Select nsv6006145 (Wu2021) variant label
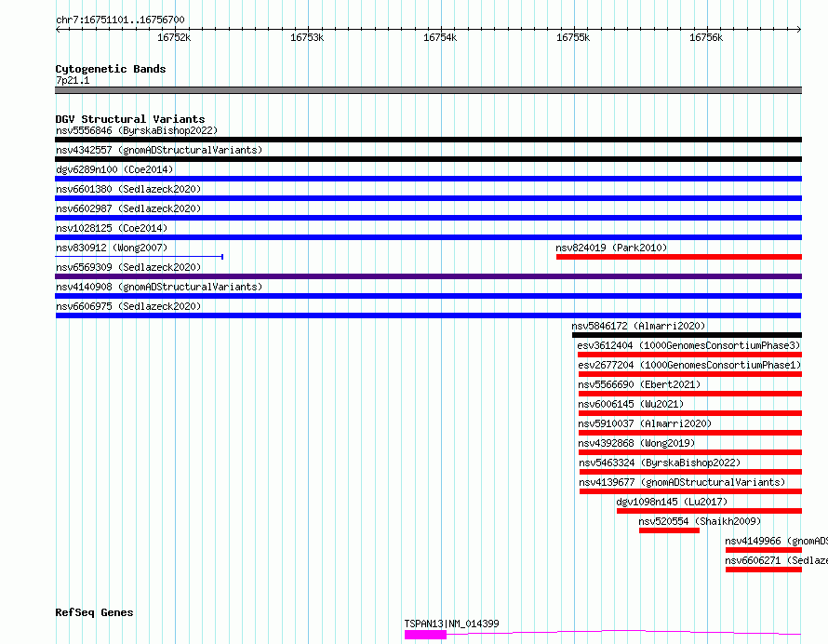828x644 pixels. point(631,404)
